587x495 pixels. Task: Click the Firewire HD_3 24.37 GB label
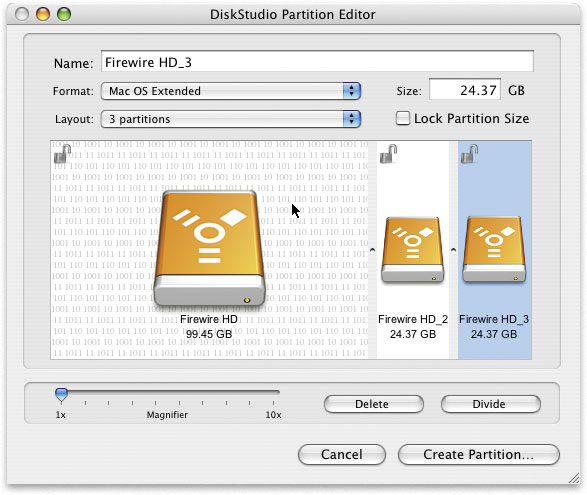click(494, 327)
